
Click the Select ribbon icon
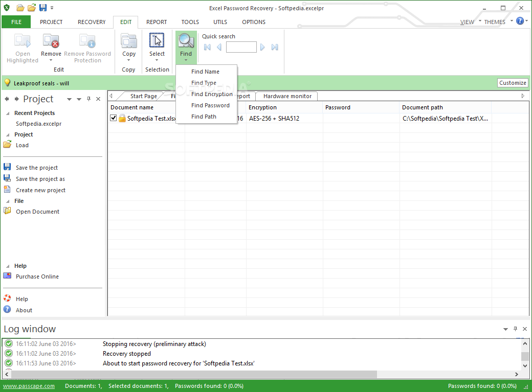click(157, 40)
